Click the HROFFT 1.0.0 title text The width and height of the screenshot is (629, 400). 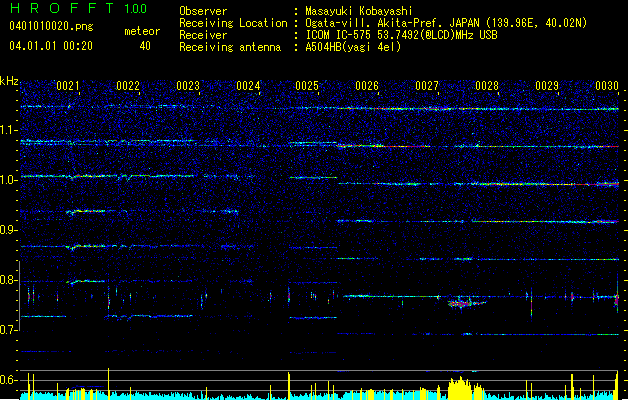79,8
